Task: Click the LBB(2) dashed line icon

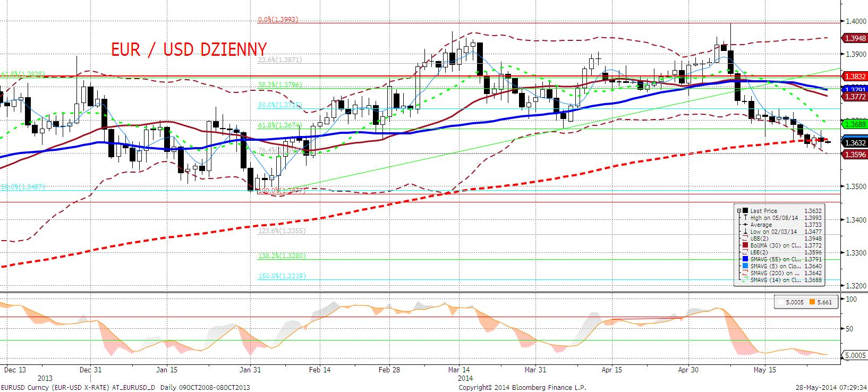Action: pos(745,252)
